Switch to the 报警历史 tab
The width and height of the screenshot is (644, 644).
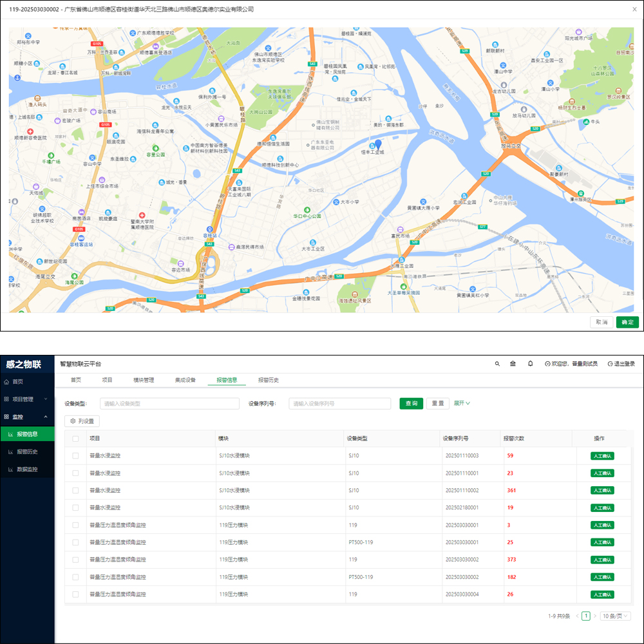point(268,380)
